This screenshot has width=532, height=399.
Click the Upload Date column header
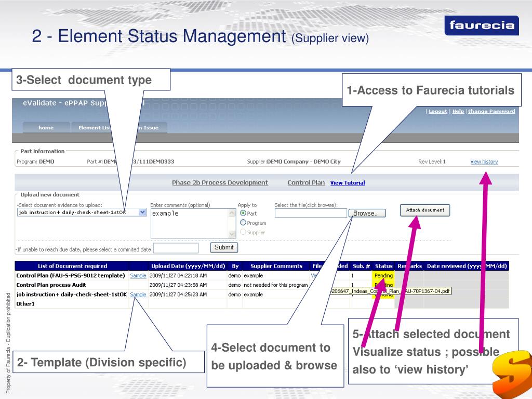click(188, 266)
